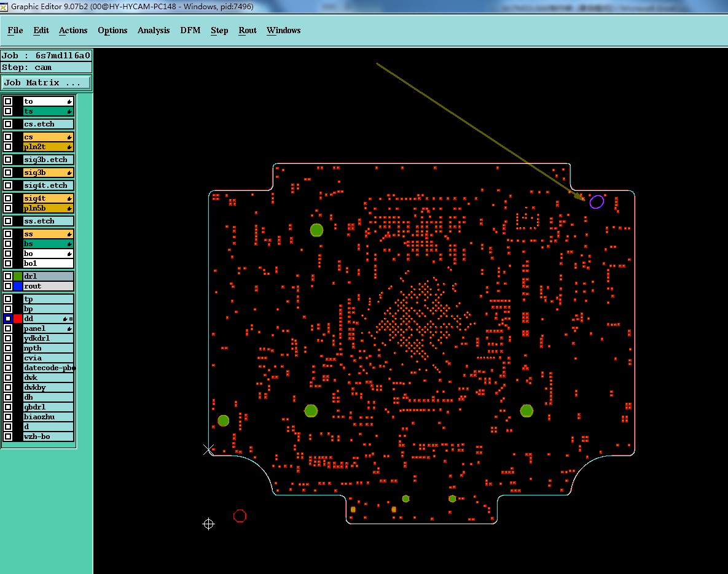Click the pointer icon on the pln2t layer
The height and width of the screenshot is (574, 728).
(x=69, y=147)
